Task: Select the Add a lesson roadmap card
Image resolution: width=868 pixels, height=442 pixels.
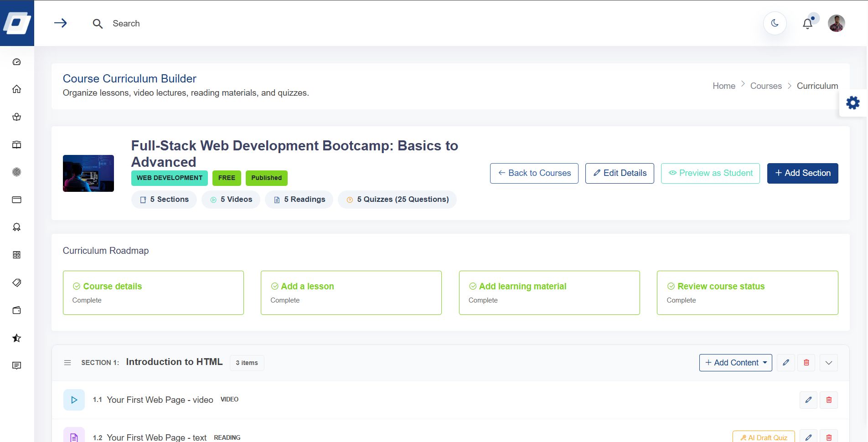Action: [x=351, y=293]
